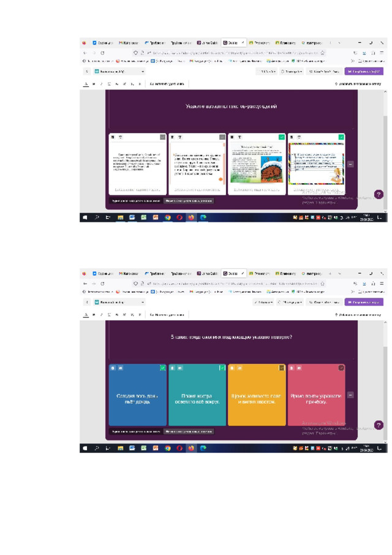This screenshot has width=392, height=555.
Task: Delete the bear-picture answer card
Action: click(232, 137)
